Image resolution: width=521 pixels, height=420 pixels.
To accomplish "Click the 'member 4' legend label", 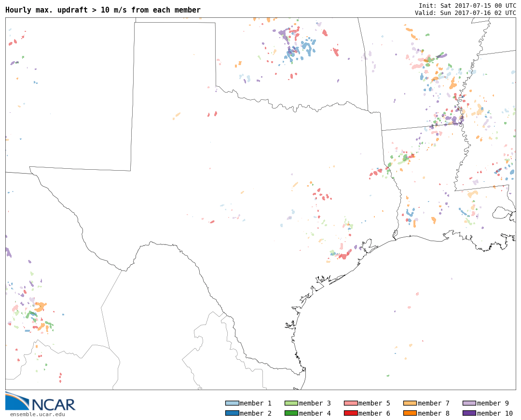I will tap(315, 413).
